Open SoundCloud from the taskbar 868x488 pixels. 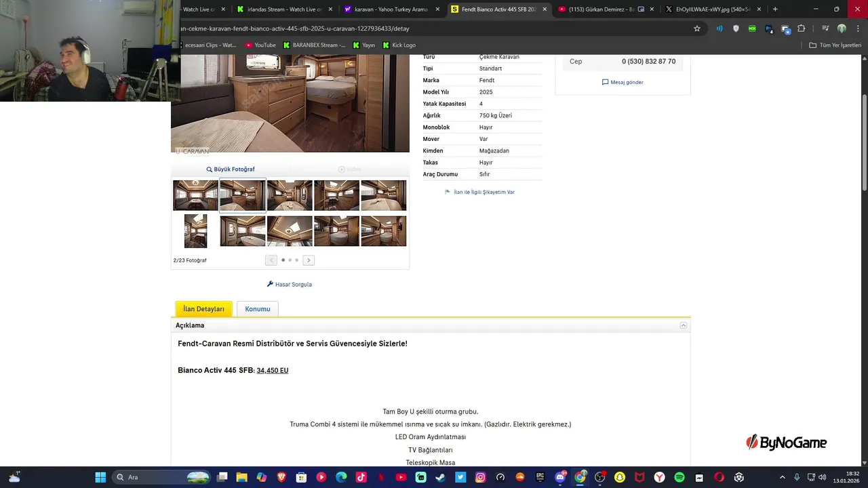coord(520,477)
